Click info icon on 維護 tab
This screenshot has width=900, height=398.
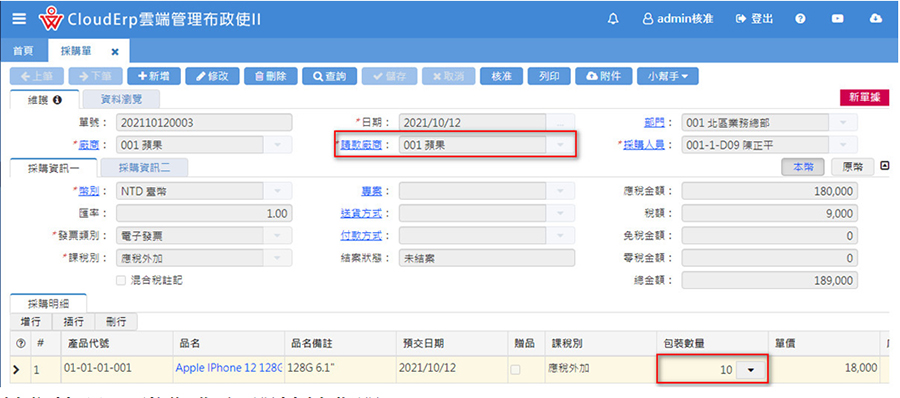tap(57, 99)
